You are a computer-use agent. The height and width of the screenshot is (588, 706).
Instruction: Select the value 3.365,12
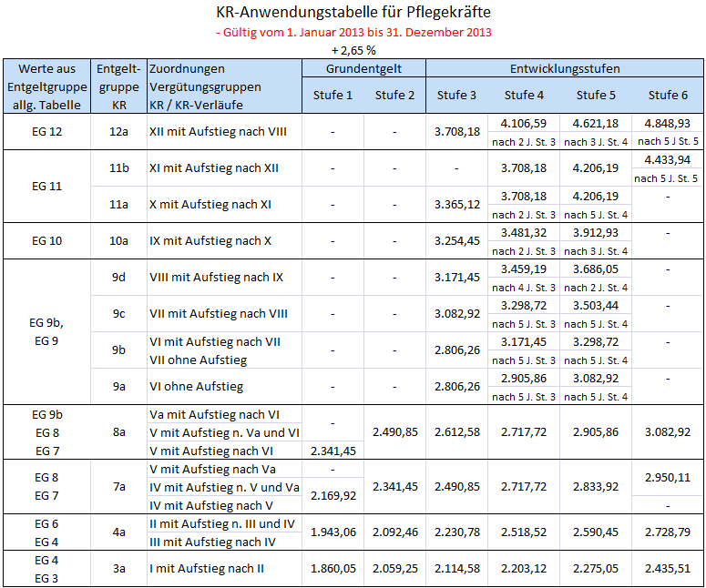tap(457, 205)
